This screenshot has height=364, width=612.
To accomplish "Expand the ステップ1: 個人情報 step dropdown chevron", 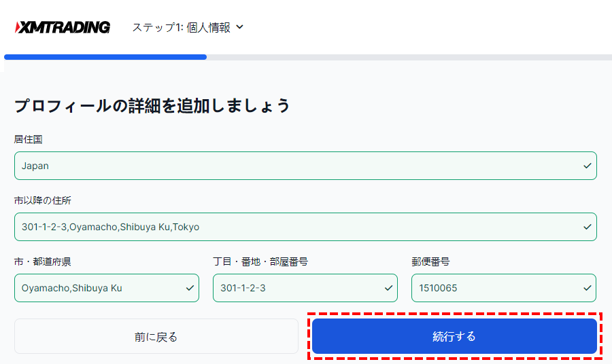I will pyautogui.click(x=240, y=27).
